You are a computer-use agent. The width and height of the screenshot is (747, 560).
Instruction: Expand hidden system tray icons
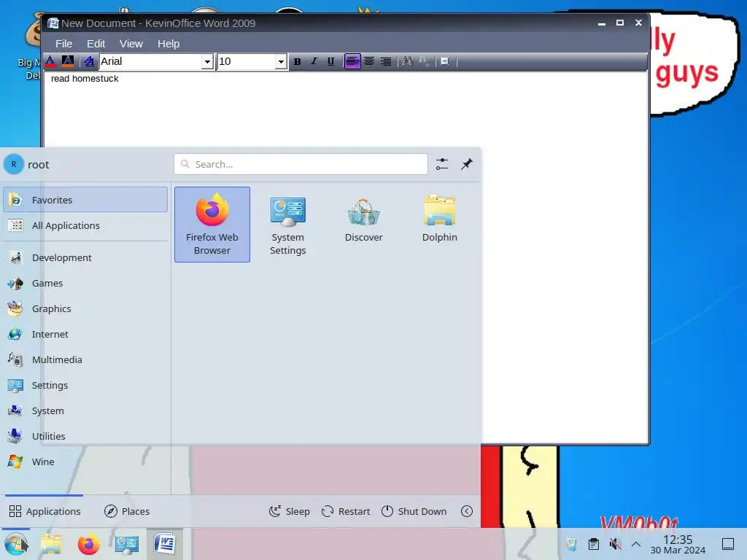tap(636, 544)
